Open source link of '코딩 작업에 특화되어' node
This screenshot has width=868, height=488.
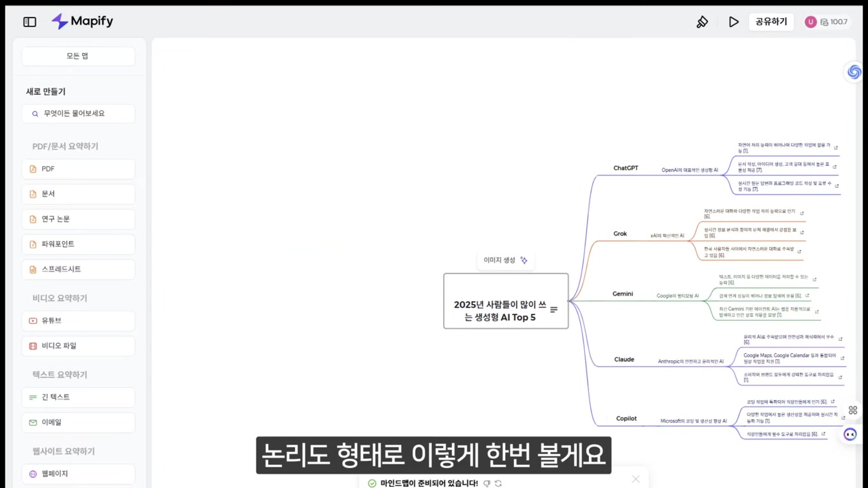coord(832,402)
